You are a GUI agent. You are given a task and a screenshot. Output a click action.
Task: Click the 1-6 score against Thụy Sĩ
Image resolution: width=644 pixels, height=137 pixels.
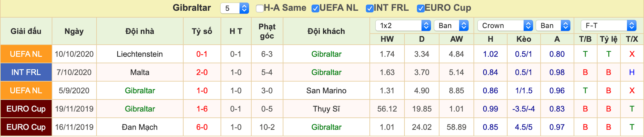tap(202, 109)
